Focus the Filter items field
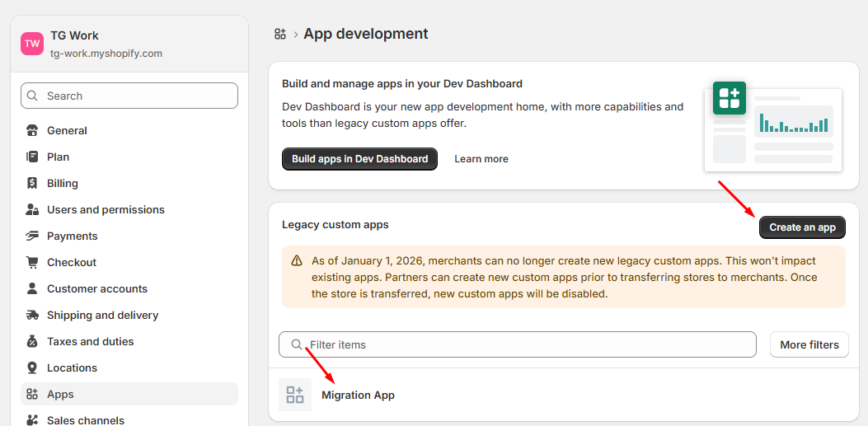This screenshot has width=868, height=426. (x=518, y=344)
